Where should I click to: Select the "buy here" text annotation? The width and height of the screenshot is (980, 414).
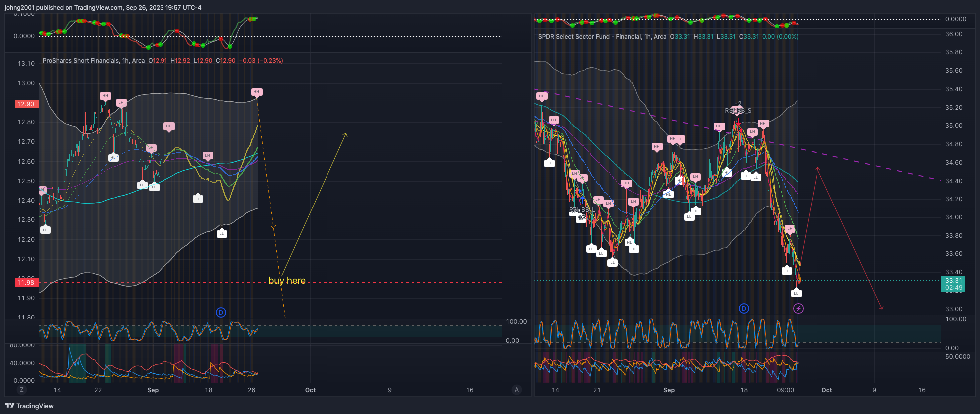click(287, 280)
